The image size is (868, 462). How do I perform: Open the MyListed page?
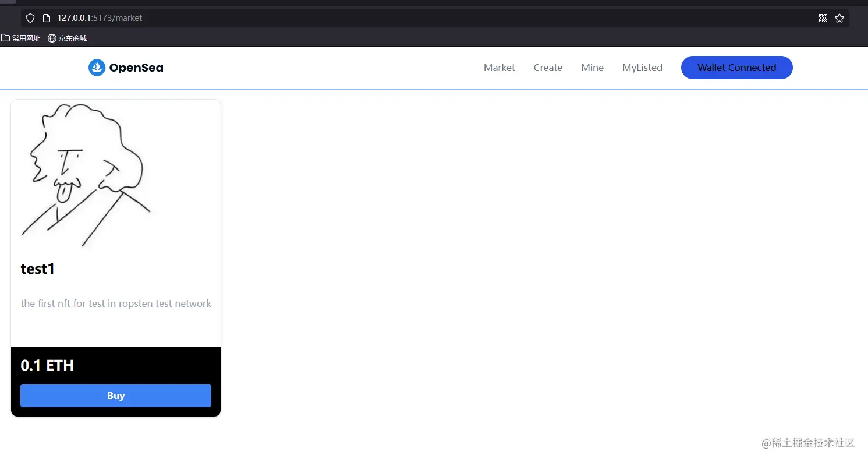pyautogui.click(x=642, y=68)
